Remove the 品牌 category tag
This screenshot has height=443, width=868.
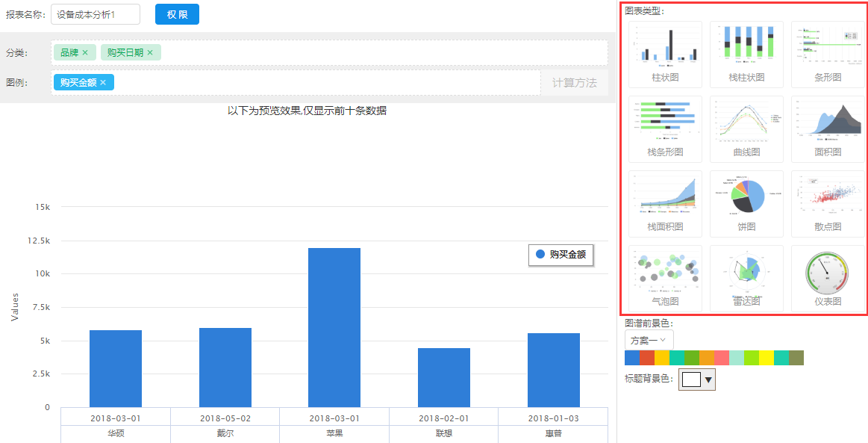coord(85,52)
